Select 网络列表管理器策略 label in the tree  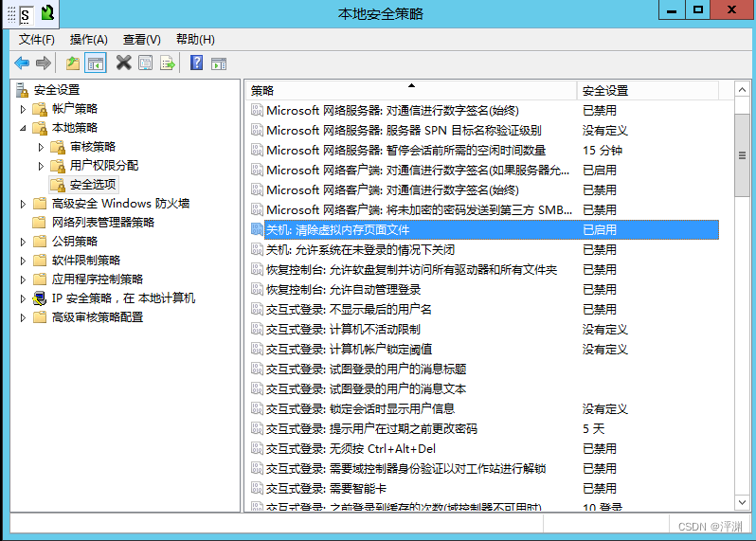point(103,223)
